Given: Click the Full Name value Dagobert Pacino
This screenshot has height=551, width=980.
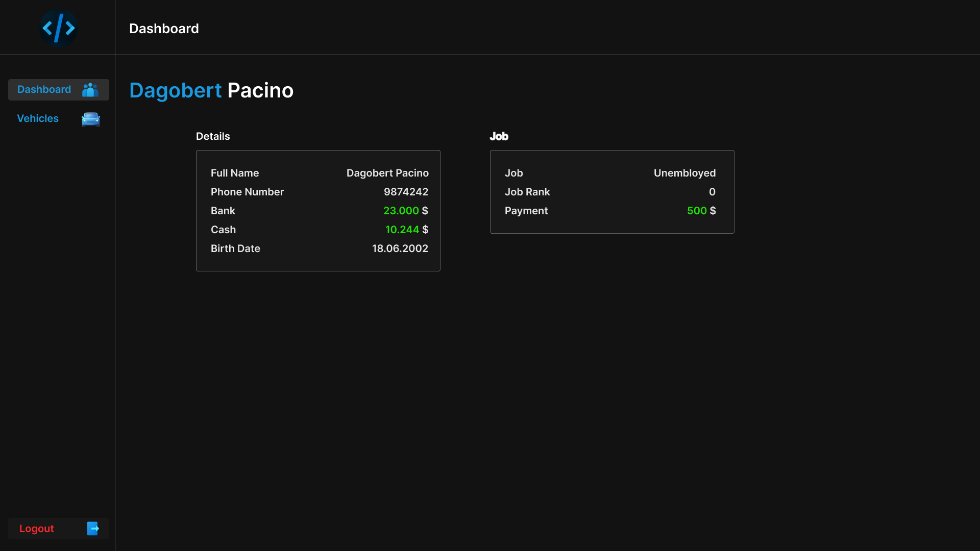Looking at the screenshot, I should 387,173.
